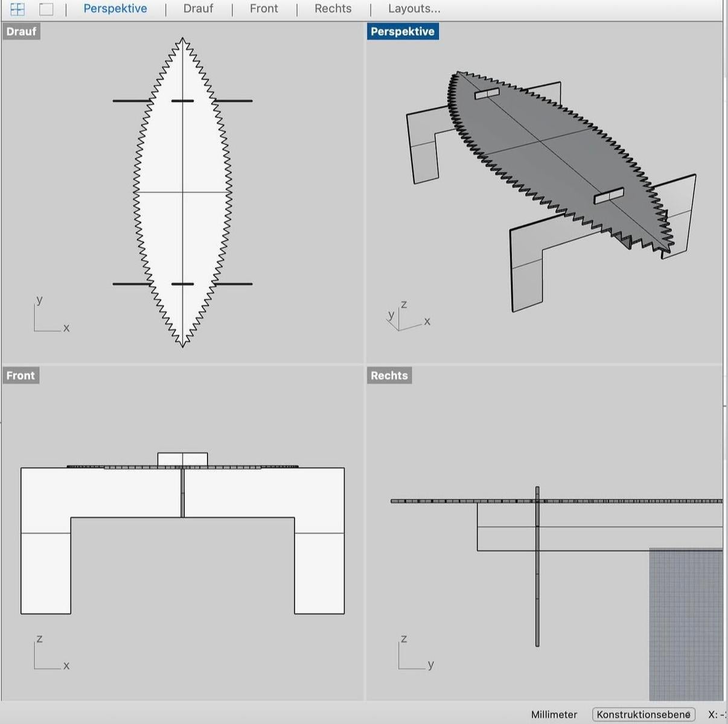Open the Drauf viewport title menu
Screen dimensions: 728x724
click(21, 31)
